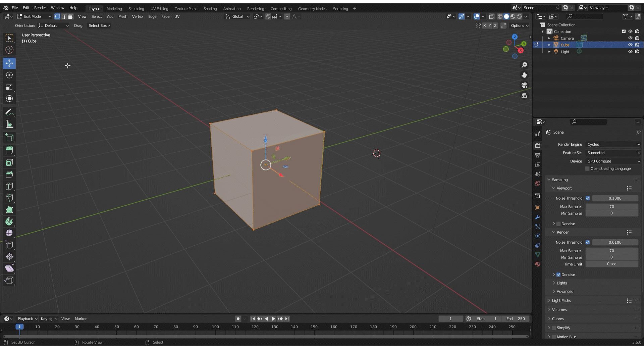The width and height of the screenshot is (644, 349).
Task: Activate the Loop Cut tool
Action: [9, 186]
